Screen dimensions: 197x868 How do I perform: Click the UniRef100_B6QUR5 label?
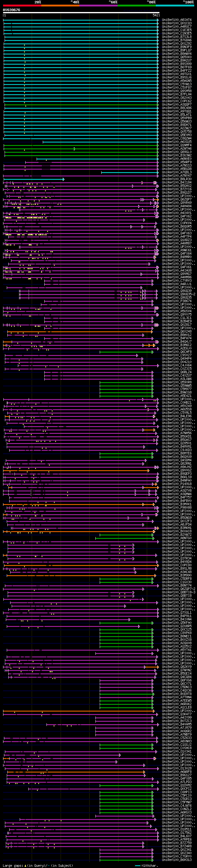point(176,227)
